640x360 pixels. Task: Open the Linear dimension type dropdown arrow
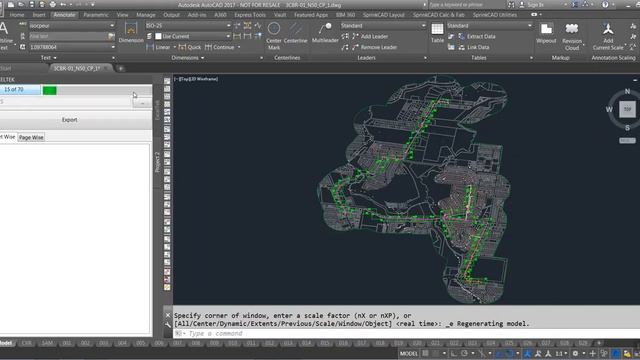click(175, 47)
